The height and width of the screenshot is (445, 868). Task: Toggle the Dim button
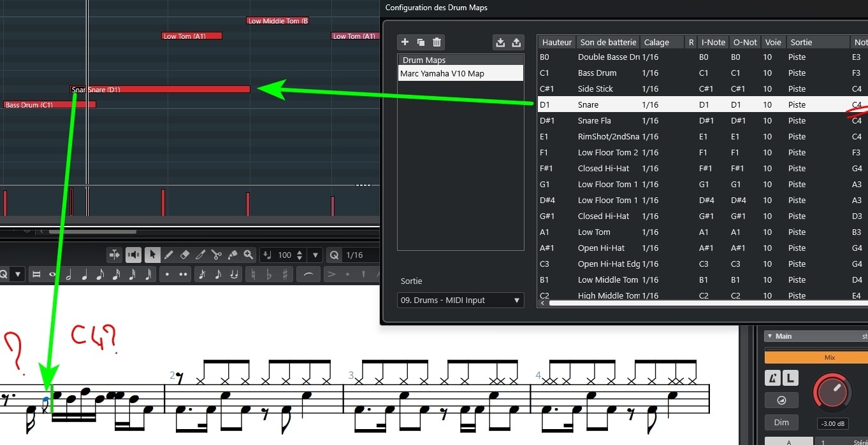pyautogui.click(x=781, y=423)
